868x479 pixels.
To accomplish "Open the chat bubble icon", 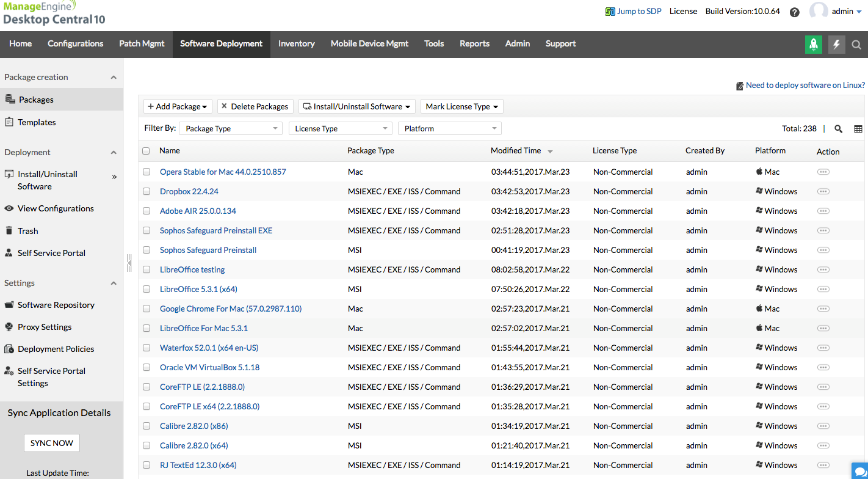I will pos(859,470).
